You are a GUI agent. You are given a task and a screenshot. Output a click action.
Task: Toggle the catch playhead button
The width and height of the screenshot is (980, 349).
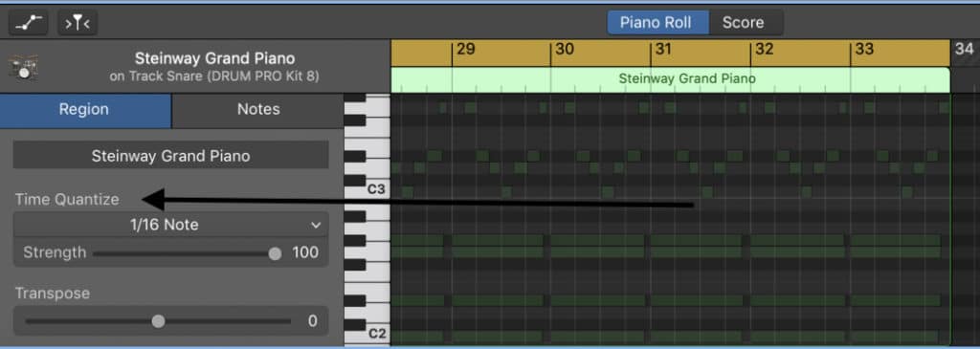coord(78,23)
